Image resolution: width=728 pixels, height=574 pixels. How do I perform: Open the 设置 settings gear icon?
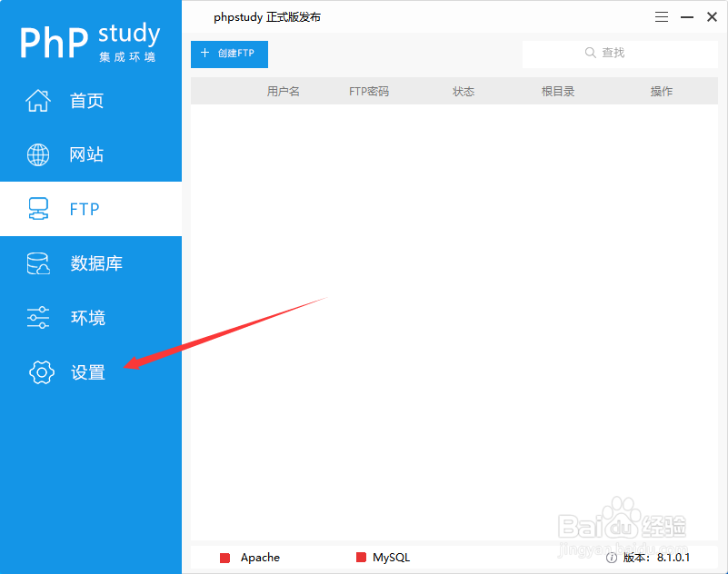pyautogui.click(x=42, y=372)
